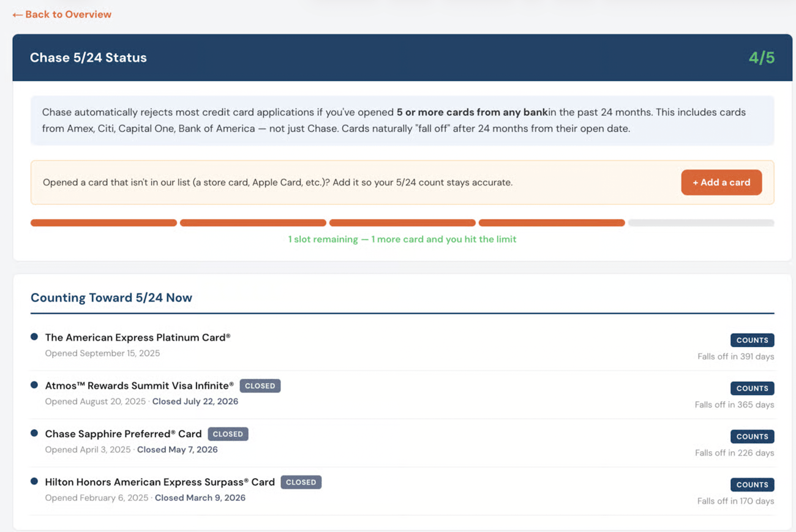The image size is (796, 532).
Task: Click the CLOSED badge beside Hilton Honors Surpass
Action: point(301,482)
